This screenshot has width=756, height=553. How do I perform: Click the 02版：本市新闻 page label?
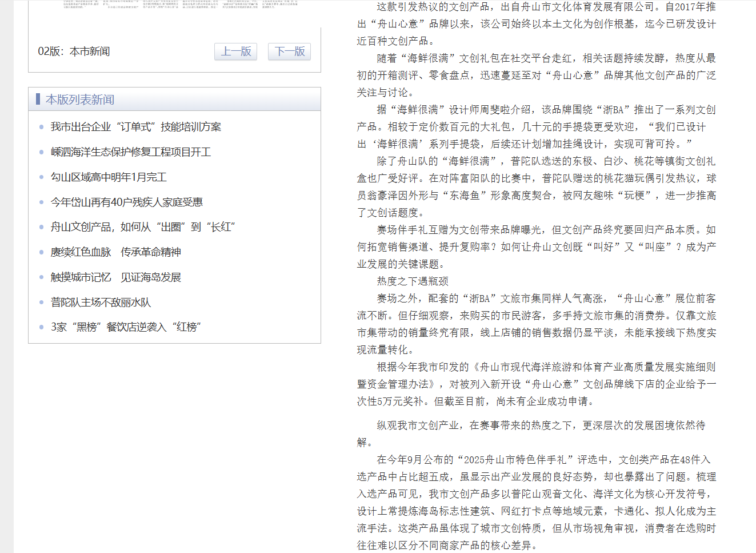pos(74,51)
